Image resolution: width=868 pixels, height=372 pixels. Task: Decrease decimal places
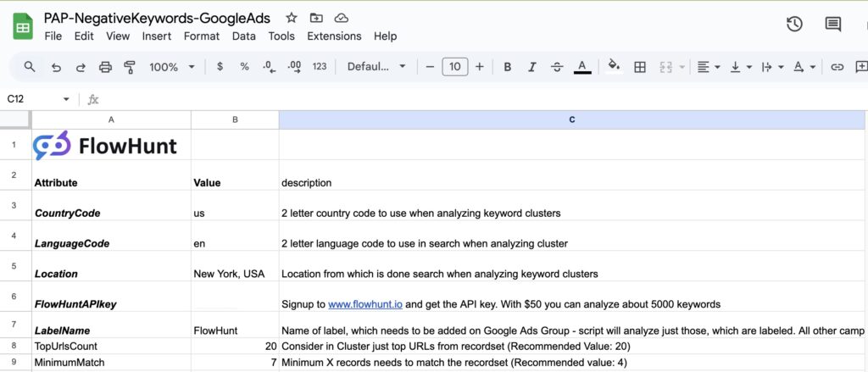[269, 67]
